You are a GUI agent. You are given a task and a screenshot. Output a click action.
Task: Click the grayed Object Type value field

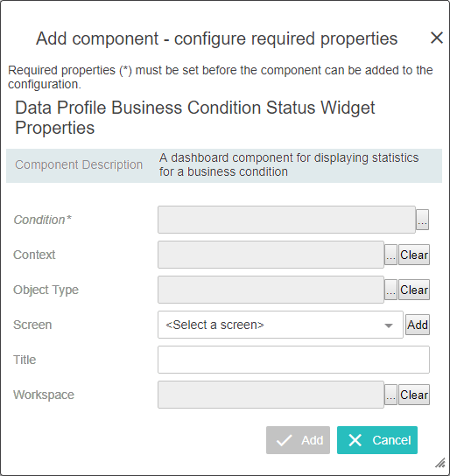(x=271, y=290)
